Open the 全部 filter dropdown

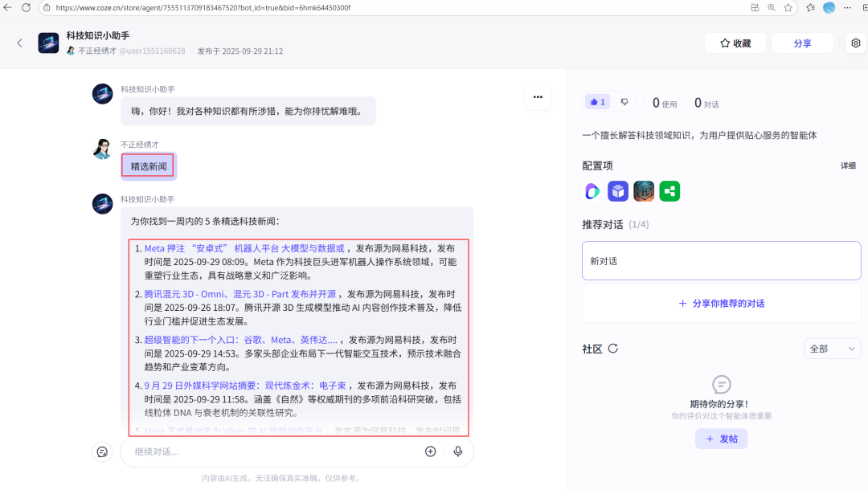(x=832, y=349)
